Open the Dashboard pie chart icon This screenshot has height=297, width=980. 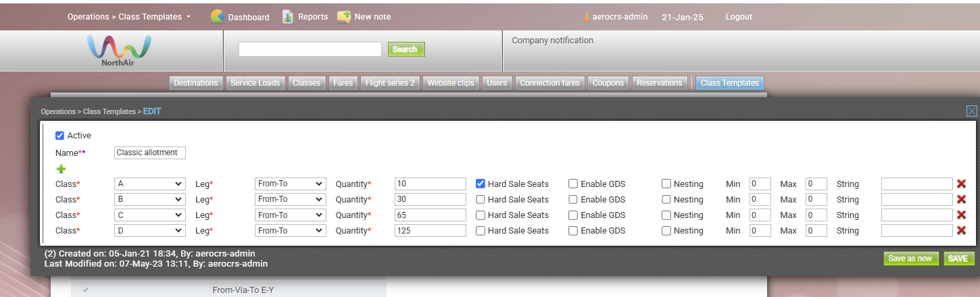[218, 17]
